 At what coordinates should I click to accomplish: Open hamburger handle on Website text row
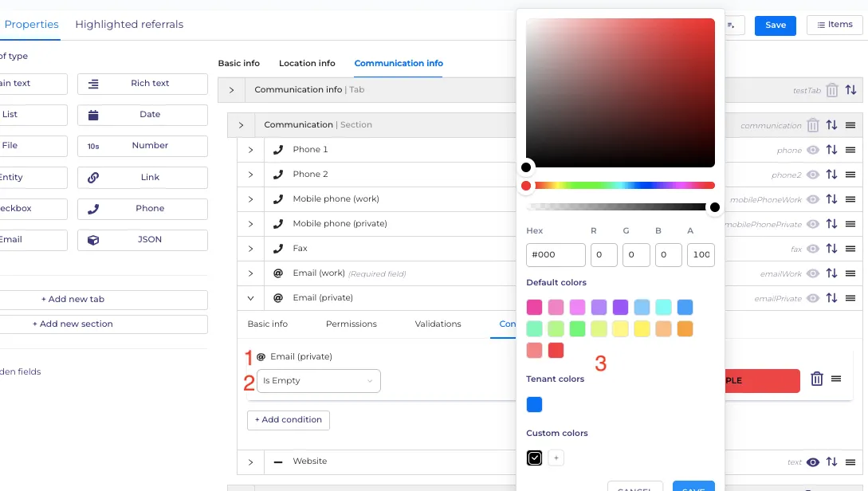click(x=850, y=462)
